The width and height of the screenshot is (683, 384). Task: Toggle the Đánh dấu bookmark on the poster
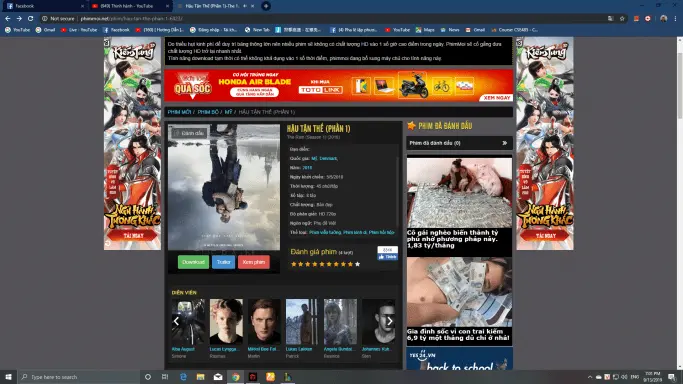click(x=189, y=133)
